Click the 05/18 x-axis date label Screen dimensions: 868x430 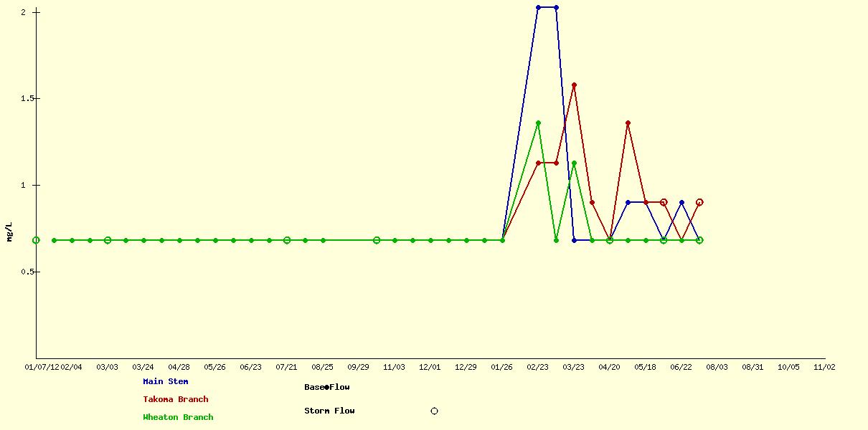[645, 367]
